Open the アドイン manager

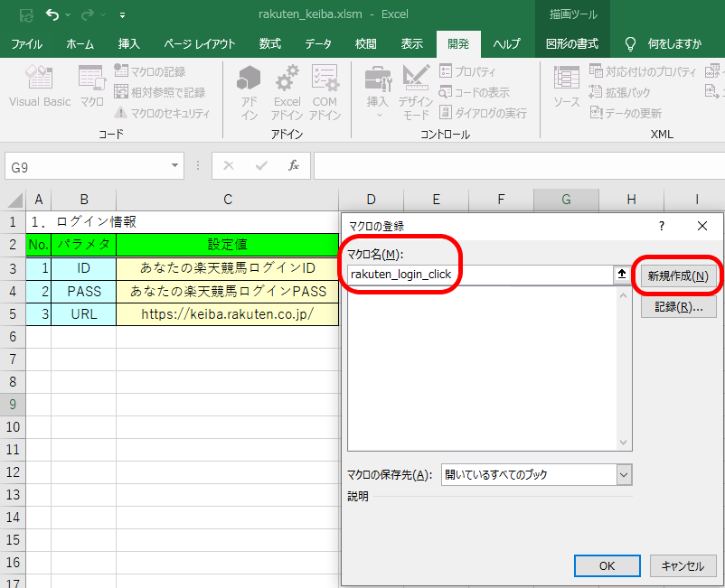(x=249, y=92)
